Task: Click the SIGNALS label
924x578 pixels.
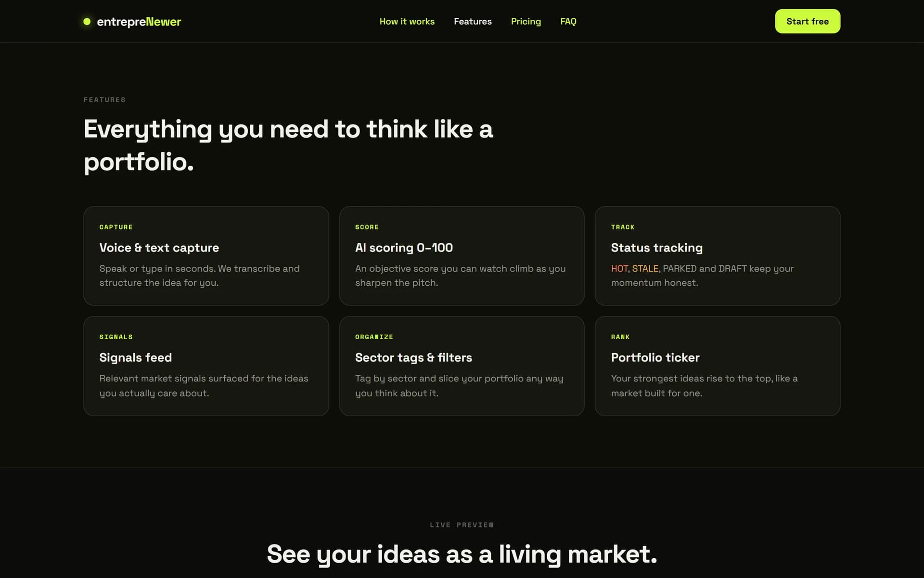Action: [x=116, y=337]
